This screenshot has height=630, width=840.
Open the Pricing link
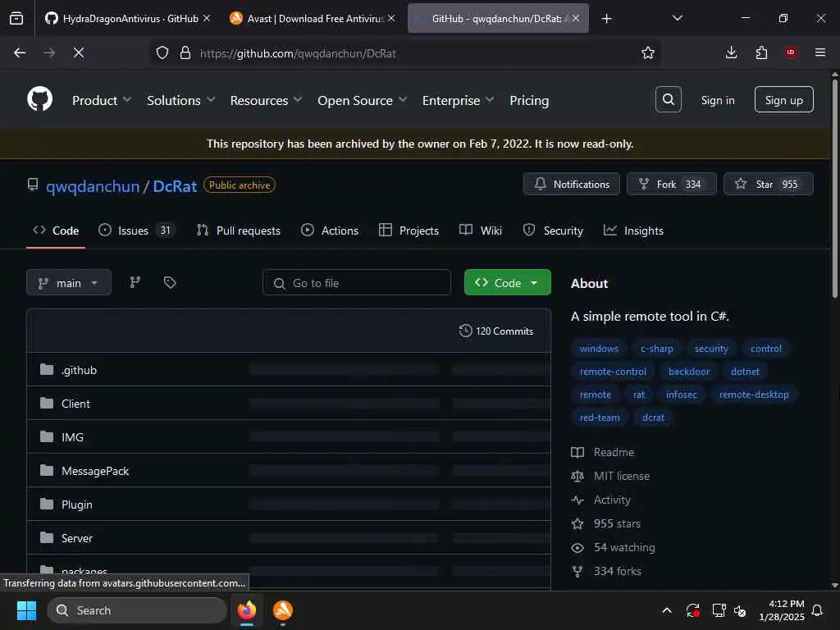point(529,100)
